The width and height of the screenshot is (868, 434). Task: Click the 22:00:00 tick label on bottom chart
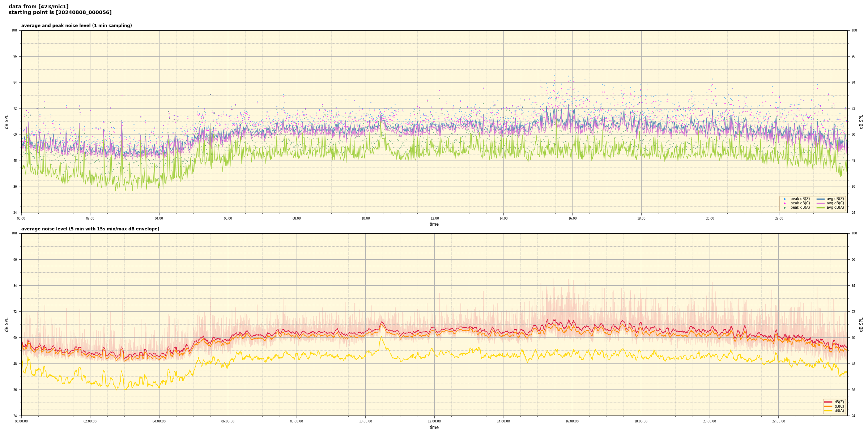(x=778, y=421)
